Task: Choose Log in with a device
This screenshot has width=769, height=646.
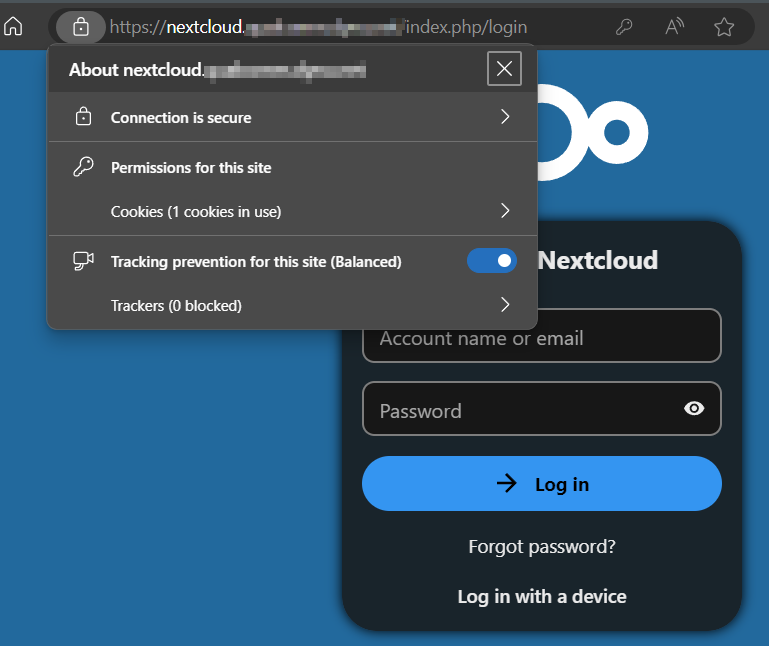Action: pyautogui.click(x=542, y=596)
